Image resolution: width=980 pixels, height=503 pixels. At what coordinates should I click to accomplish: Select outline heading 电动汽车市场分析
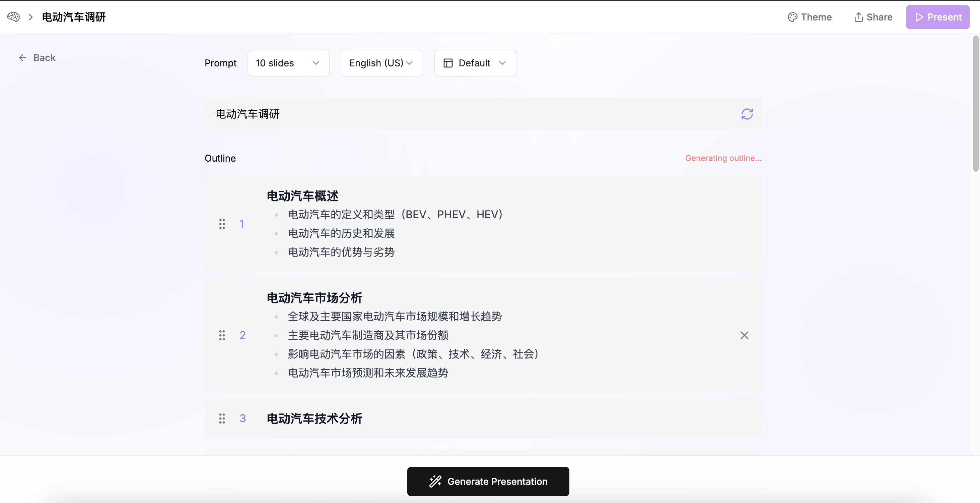(x=314, y=298)
